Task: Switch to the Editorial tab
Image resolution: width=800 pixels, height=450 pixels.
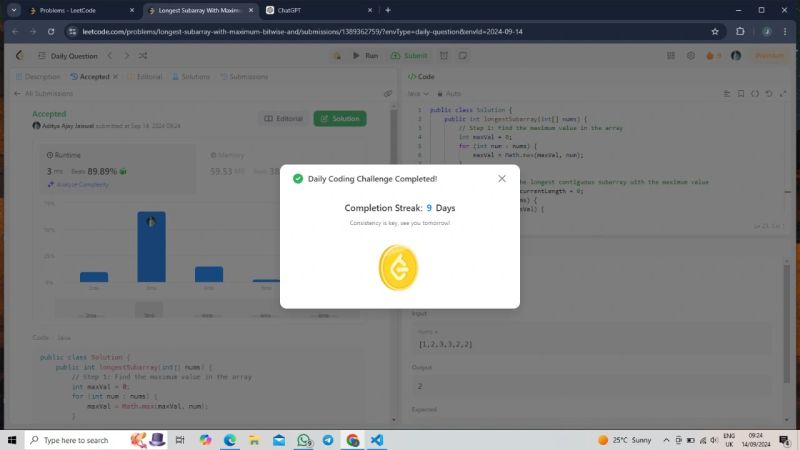Action: 145,77
